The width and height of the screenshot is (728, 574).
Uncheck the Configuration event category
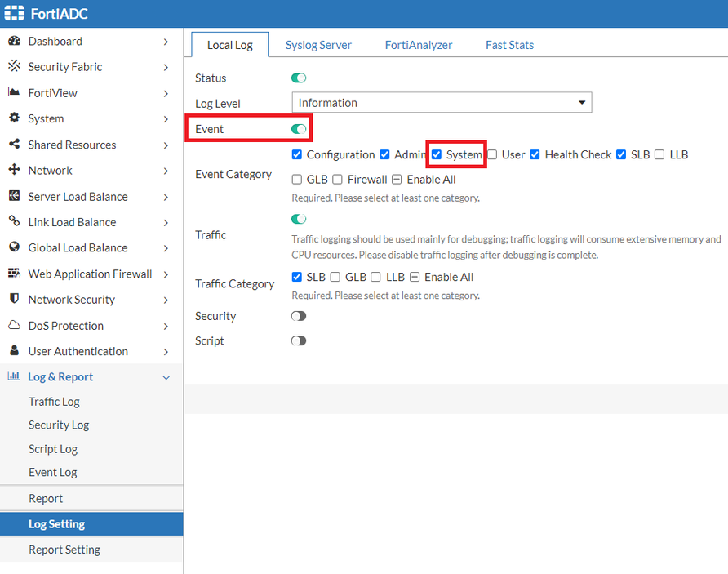tap(297, 154)
